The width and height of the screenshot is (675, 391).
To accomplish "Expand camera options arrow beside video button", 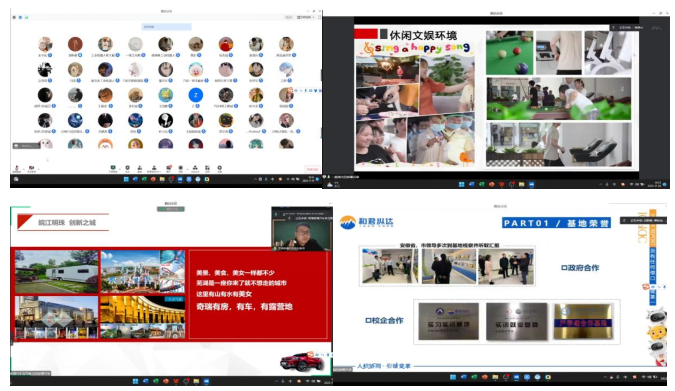I will point(39,169).
